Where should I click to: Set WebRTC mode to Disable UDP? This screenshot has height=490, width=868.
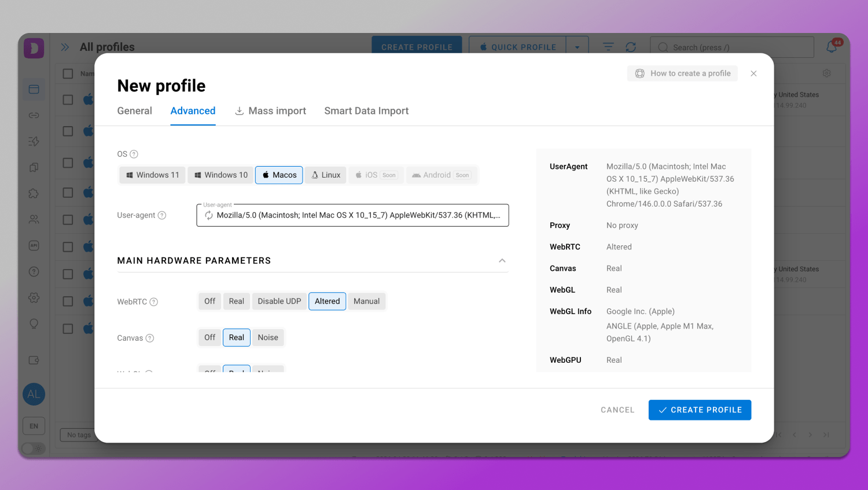click(x=279, y=301)
